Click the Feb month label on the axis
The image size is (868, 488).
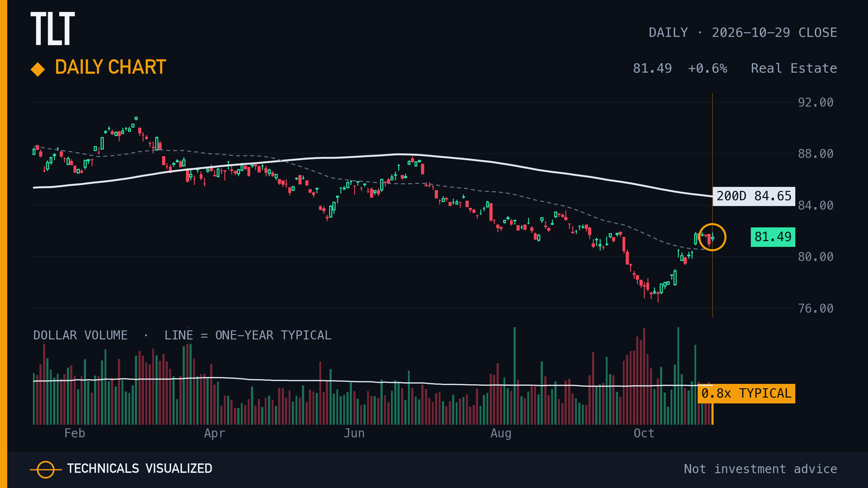pos(75,433)
